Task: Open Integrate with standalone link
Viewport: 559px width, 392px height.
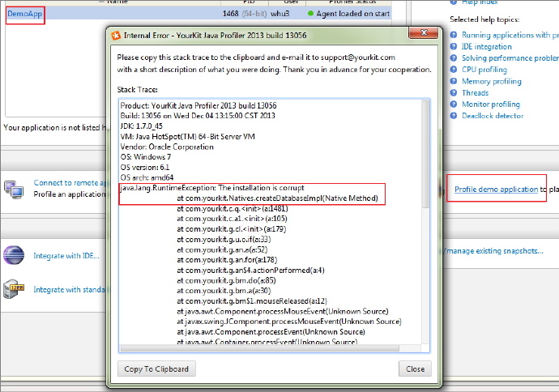Action: 70,289
